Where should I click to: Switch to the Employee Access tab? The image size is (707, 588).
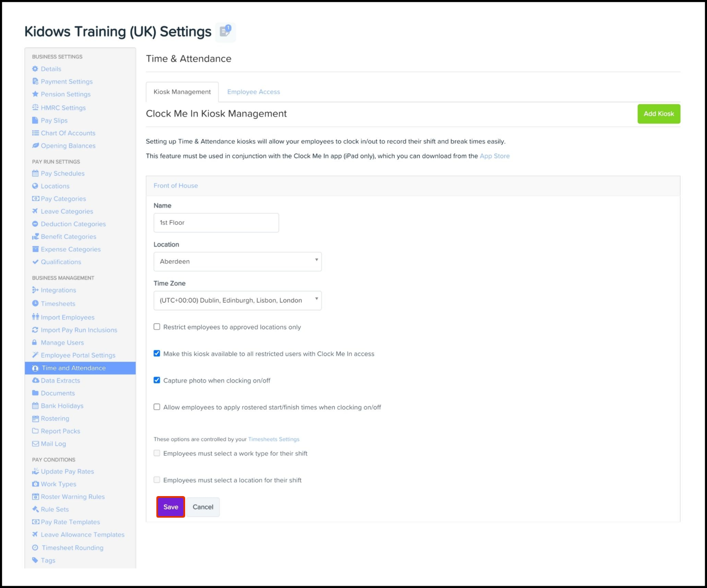[253, 92]
